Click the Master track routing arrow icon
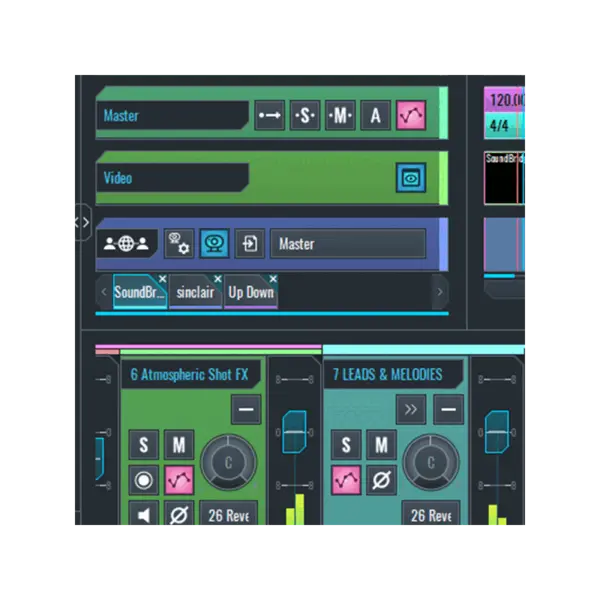This screenshot has width=600, height=600. [269, 115]
